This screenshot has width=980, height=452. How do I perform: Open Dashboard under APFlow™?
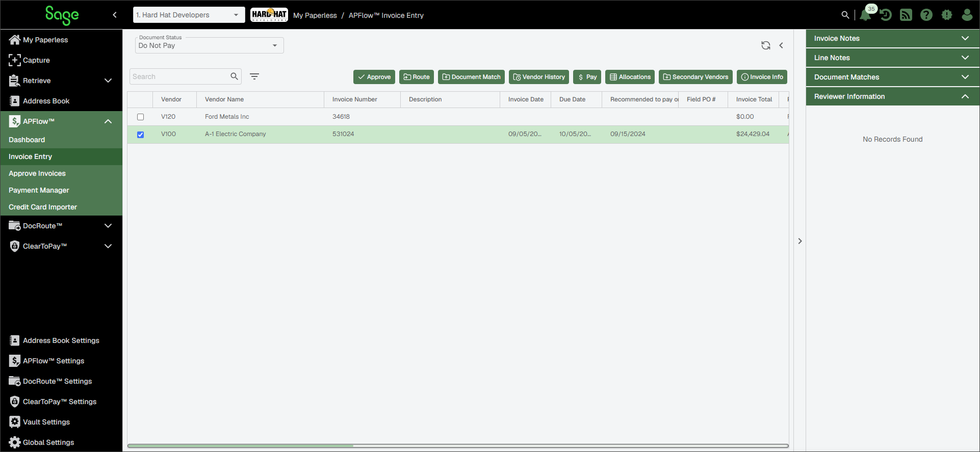point(61,140)
